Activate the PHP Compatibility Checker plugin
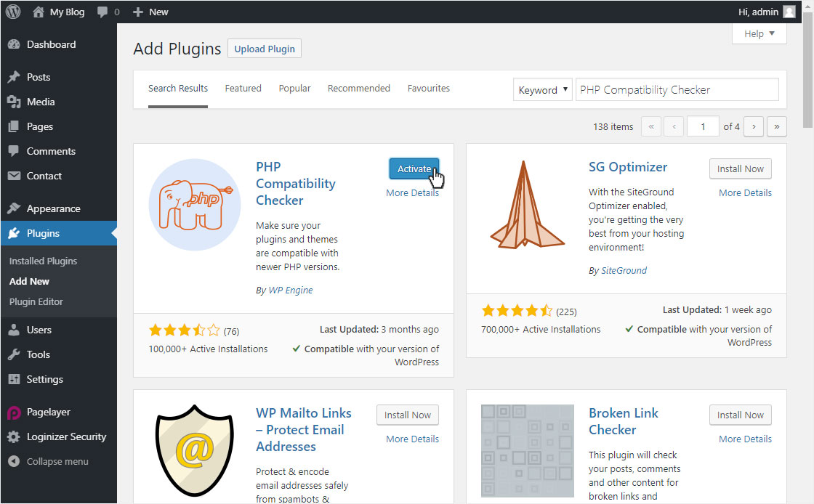 [x=414, y=168]
